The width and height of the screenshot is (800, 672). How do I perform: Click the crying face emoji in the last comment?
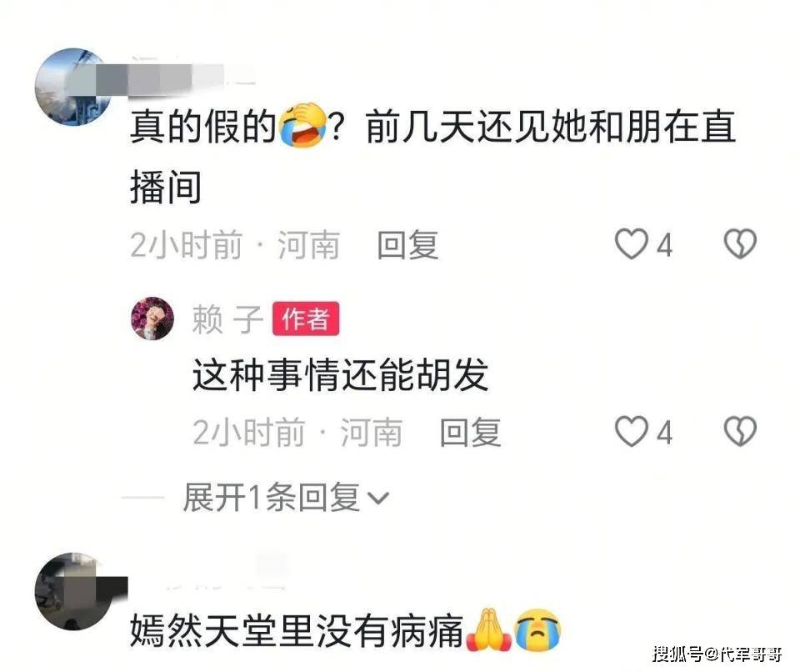click(537, 629)
